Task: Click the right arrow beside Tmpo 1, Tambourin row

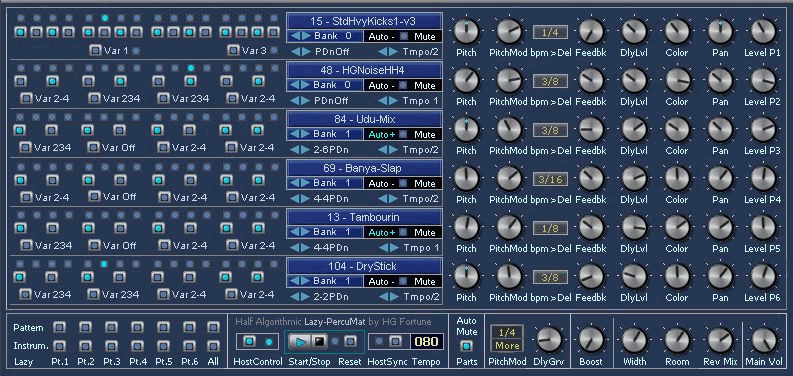Action: pyautogui.click(x=393, y=248)
